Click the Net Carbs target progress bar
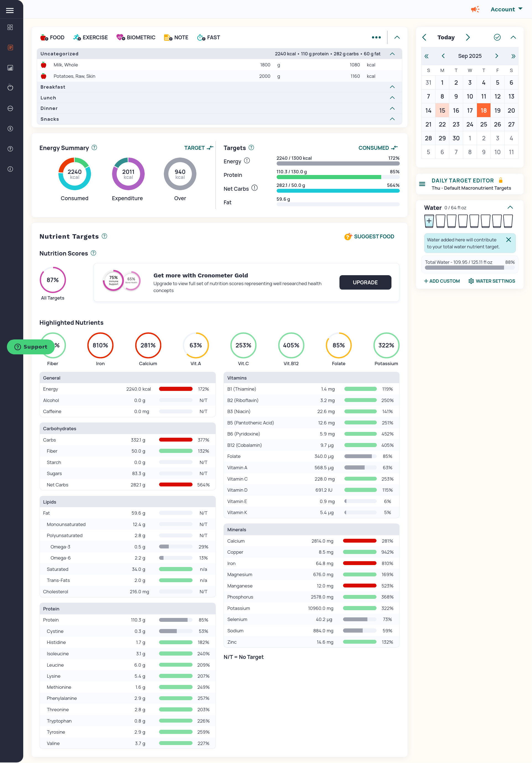 (338, 191)
